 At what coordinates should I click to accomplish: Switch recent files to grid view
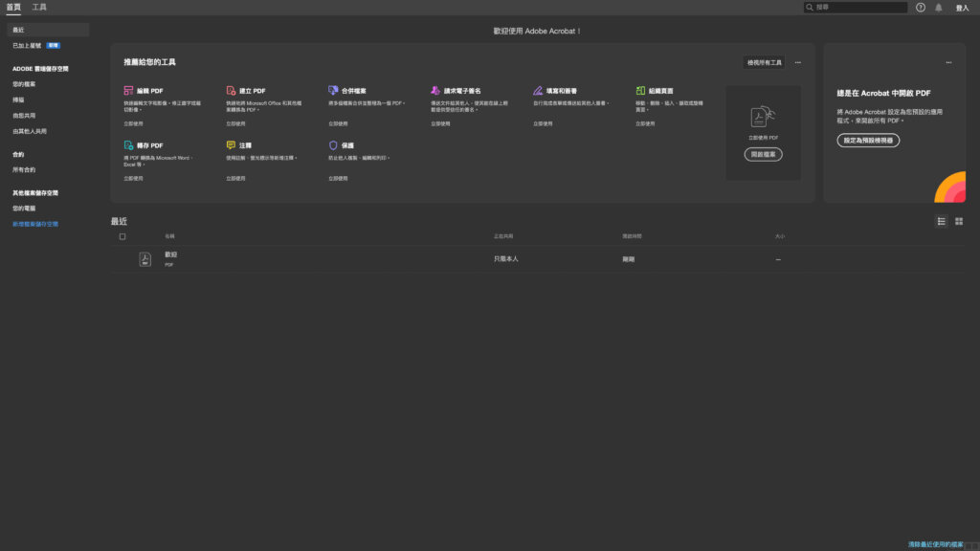click(x=959, y=221)
